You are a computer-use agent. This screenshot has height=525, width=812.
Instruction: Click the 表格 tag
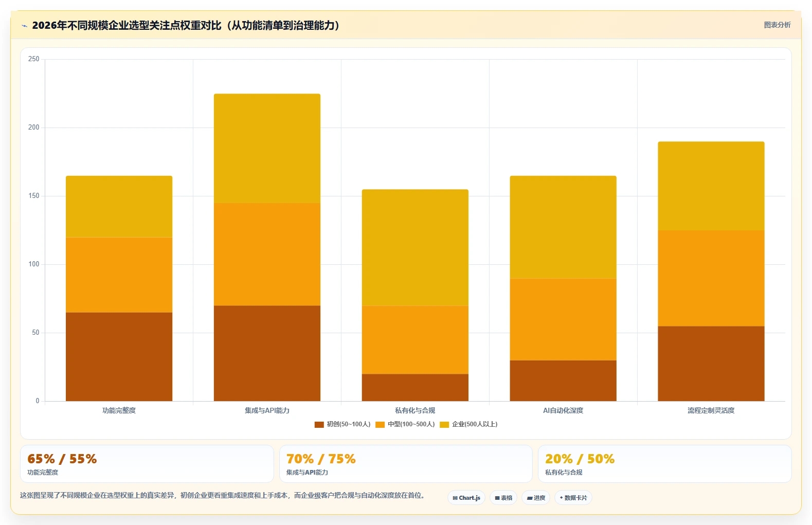coord(503,498)
